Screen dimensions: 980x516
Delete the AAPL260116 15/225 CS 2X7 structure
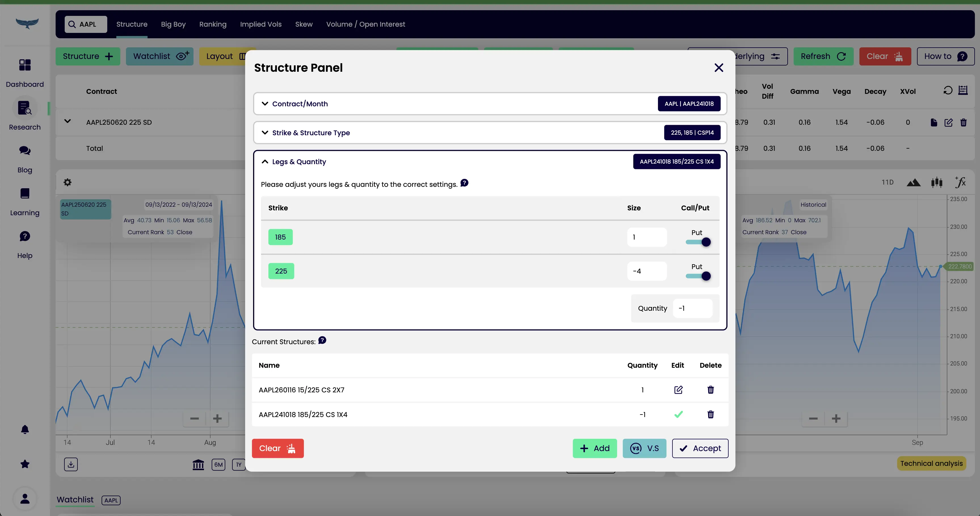[x=710, y=390]
